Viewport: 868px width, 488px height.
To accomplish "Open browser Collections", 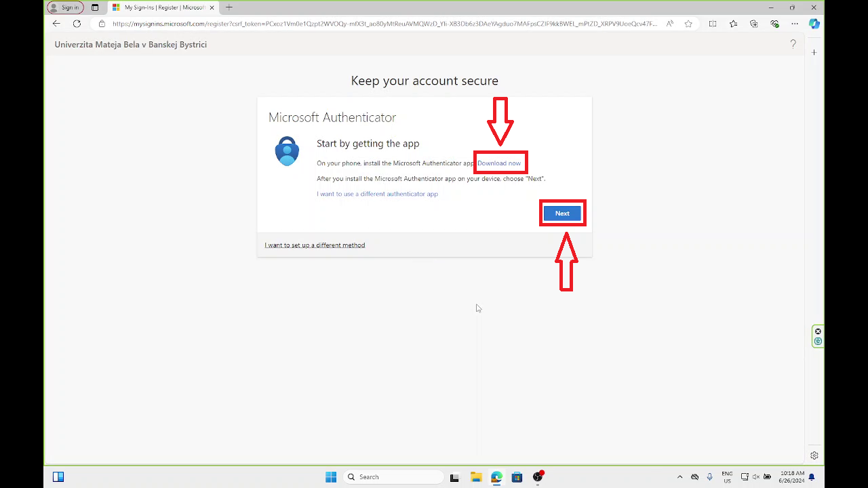I will point(753,24).
